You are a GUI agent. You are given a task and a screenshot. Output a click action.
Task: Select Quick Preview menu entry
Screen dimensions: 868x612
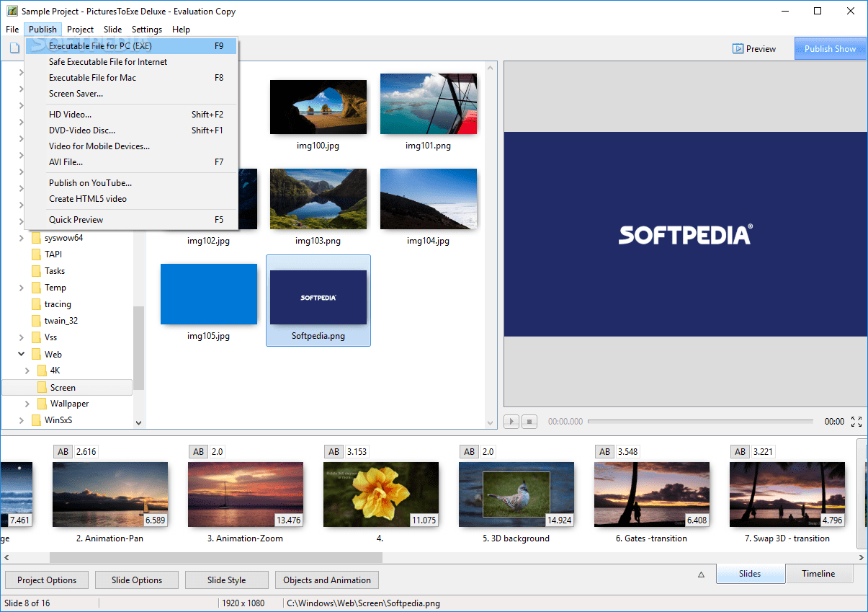tap(131, 220)
